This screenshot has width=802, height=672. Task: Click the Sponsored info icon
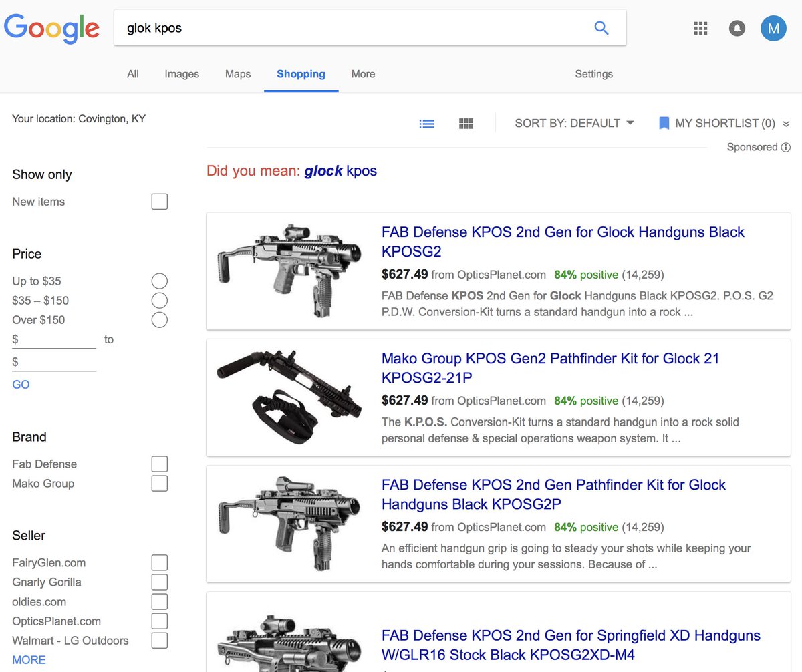coord(786,147)
